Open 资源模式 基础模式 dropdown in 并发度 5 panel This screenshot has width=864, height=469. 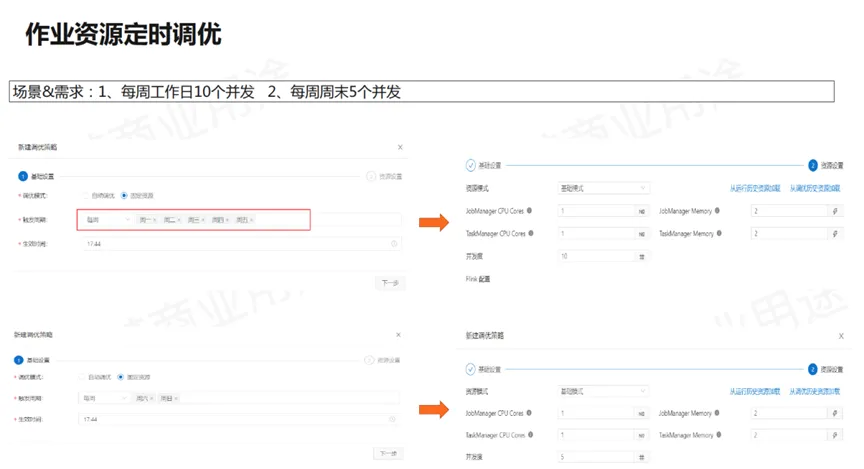coord(603,391)
